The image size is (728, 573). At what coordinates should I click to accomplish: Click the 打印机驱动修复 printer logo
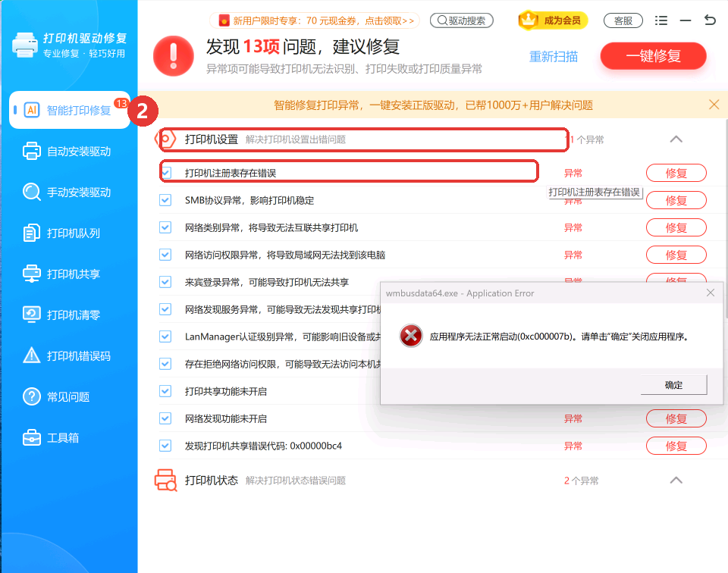coord(24,45)
